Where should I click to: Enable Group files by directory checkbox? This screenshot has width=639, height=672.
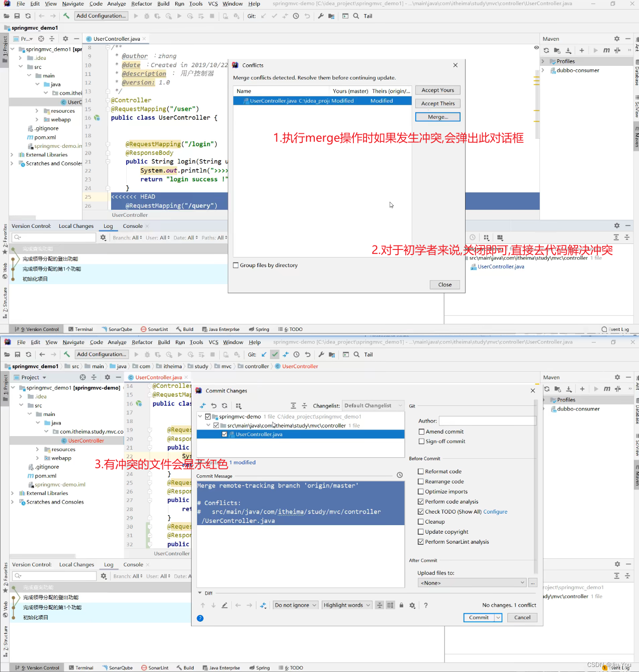point(236,265)
